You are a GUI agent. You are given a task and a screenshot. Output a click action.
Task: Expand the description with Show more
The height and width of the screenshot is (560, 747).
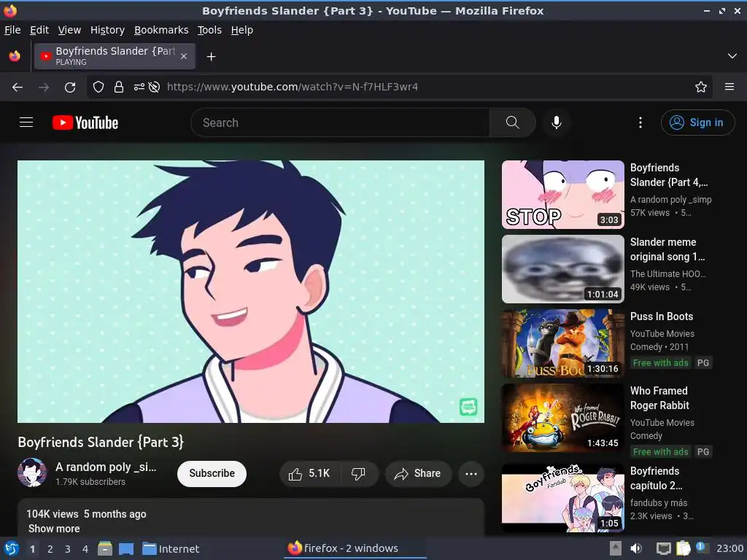(54, 529)
